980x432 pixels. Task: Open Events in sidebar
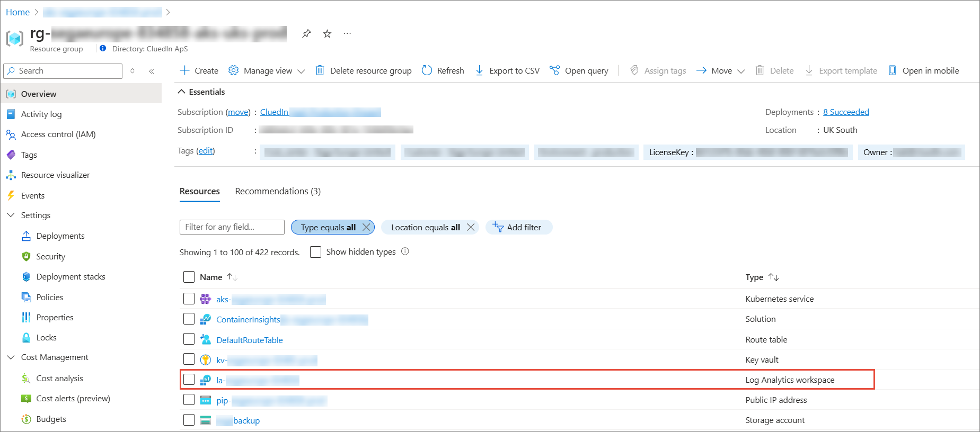[x=33, y=195]
